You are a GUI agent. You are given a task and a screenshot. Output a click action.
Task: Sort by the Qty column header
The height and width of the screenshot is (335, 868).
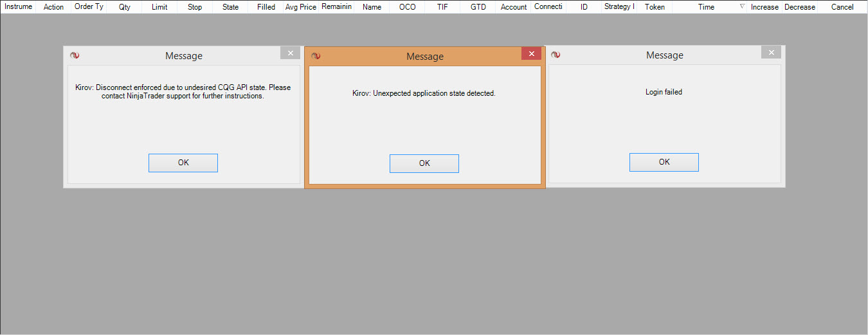pos(124,7)
